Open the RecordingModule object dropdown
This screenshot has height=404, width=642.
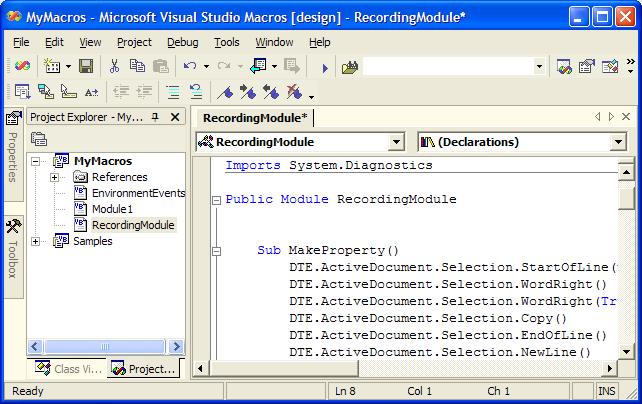coord(396,142)
